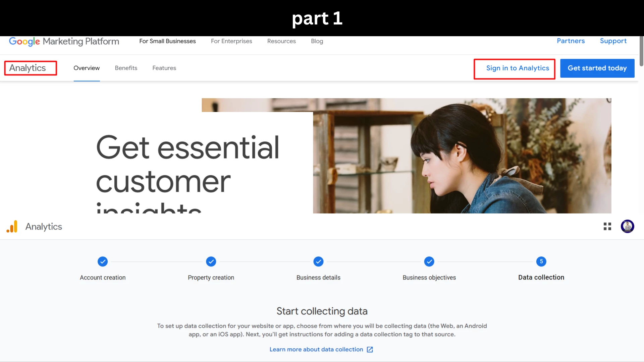The height and width of the screenshot is (362, 644).
Task: Click the Property creation checkmark step
Action: point(211,261)
